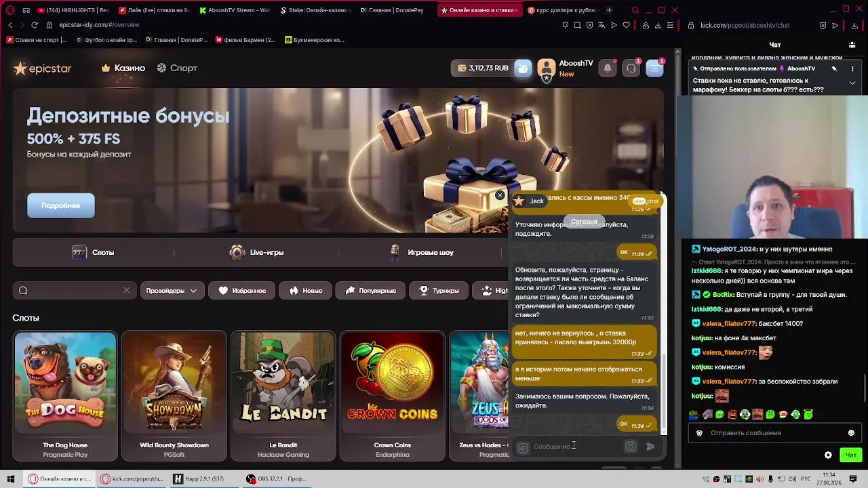Add page to bookmarks with heart icon

pyautogui.click(x=626, y=25)
